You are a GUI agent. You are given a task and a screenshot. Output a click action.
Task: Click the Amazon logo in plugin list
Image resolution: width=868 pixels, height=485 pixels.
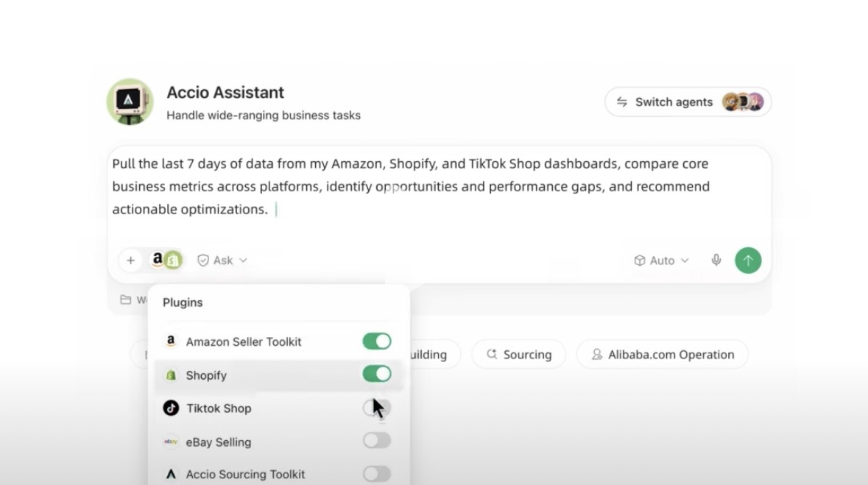(171, 341)
